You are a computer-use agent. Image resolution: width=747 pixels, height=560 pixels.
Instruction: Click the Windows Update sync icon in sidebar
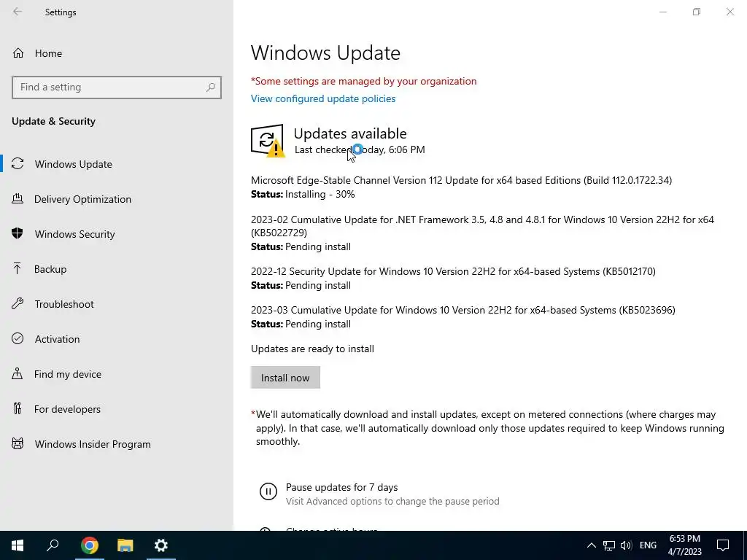(x=18, y=164)
